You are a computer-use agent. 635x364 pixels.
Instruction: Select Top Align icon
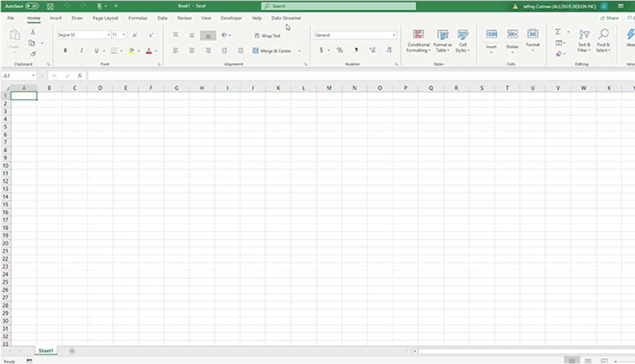176,35
